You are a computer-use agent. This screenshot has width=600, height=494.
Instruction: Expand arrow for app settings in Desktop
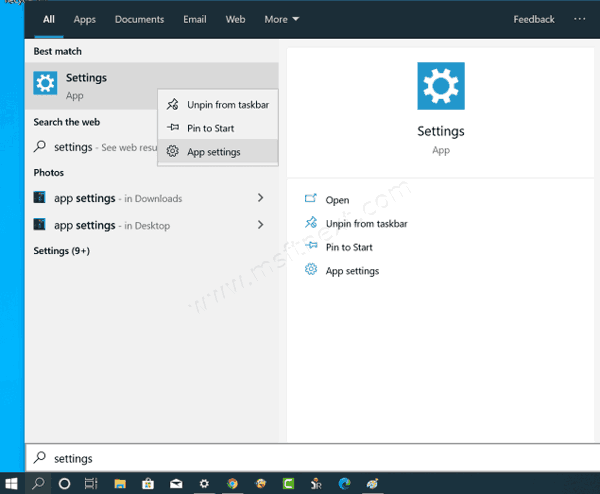(261, 225)
